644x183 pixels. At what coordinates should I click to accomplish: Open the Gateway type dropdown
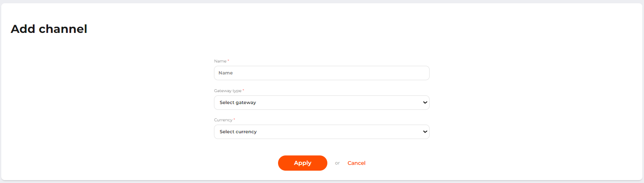coord(322,103)
